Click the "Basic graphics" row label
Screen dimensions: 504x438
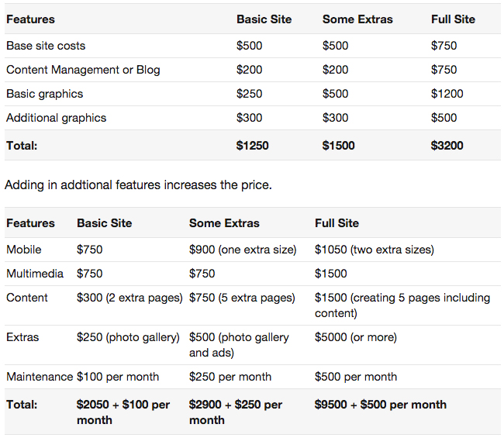click(44, 94)
